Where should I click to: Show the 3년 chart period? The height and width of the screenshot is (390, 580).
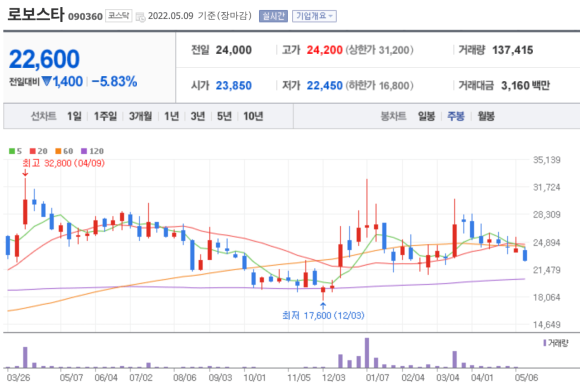click(x=198, y=116)
